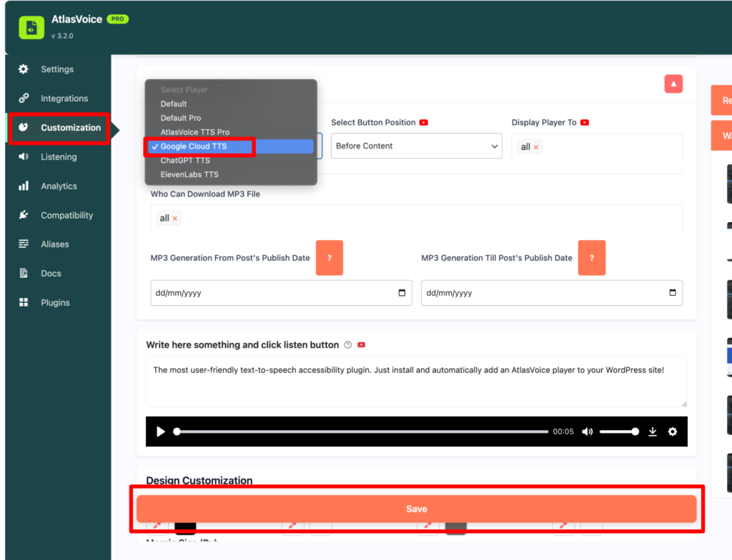The image size is (732, 560).
Task: Open the audio player settings gear
Action: 672,431
